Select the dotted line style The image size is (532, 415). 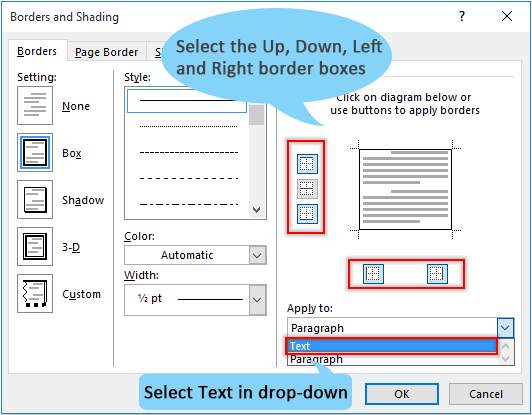pyautogui.click(x=188, y=127)
